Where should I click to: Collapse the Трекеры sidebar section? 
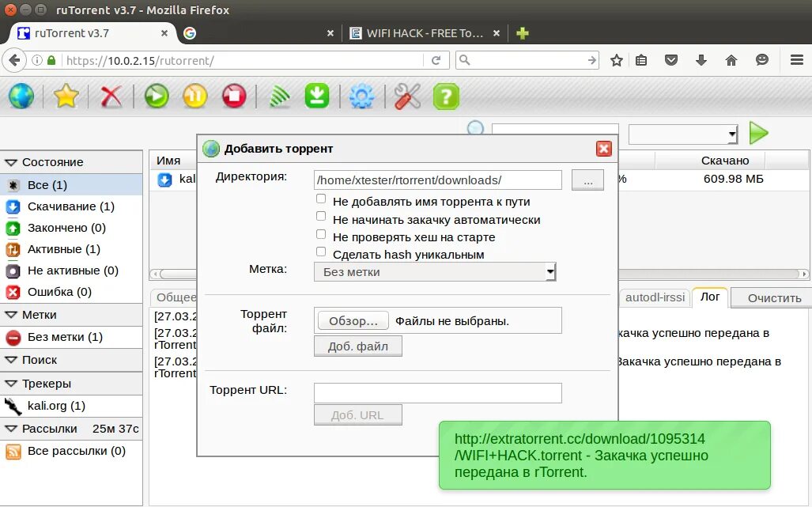[x=11, y=384]
